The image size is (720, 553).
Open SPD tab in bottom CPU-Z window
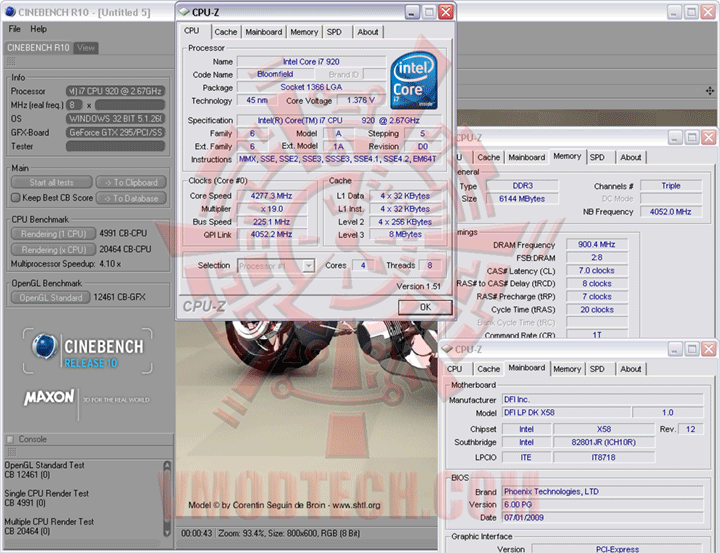click(x=597, y=369)
